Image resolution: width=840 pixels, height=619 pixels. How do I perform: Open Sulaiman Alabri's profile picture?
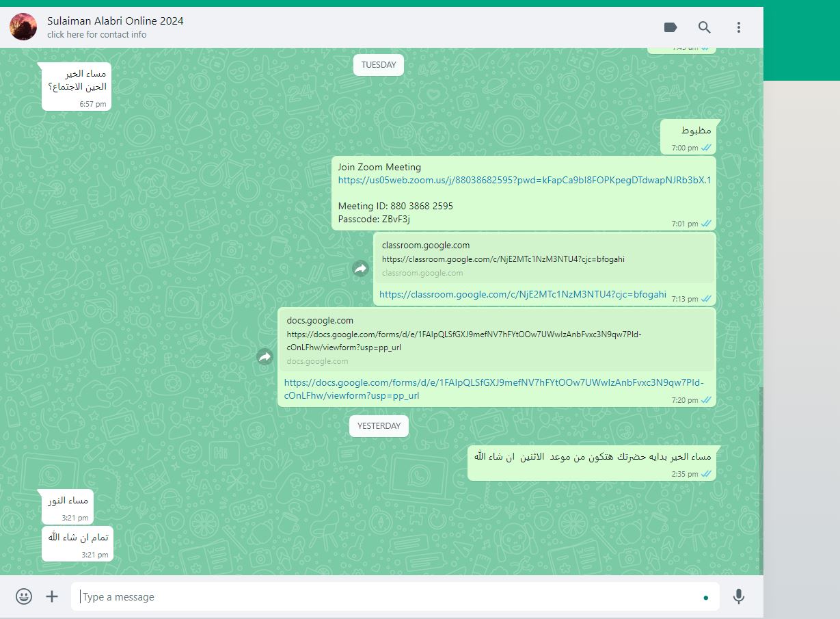pos(23,27)
